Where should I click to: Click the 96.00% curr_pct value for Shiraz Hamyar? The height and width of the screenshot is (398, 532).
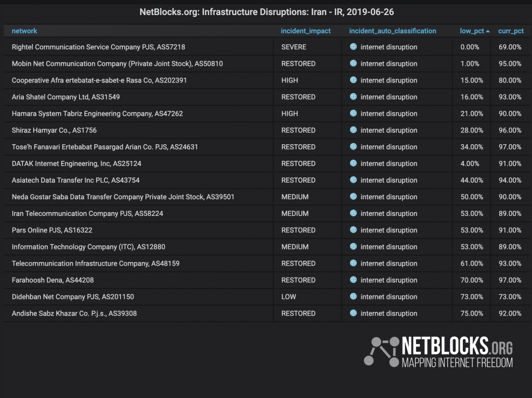(510, 130)
